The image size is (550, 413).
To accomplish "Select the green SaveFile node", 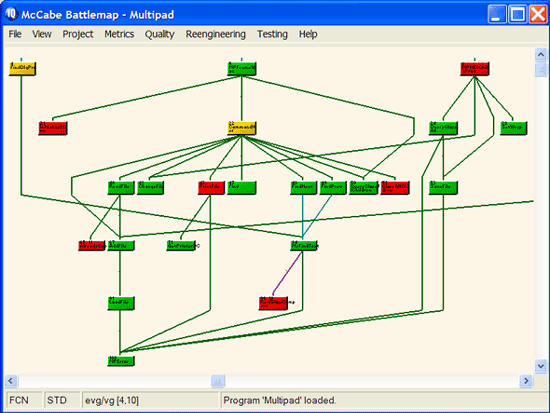I will click(443, 187).
